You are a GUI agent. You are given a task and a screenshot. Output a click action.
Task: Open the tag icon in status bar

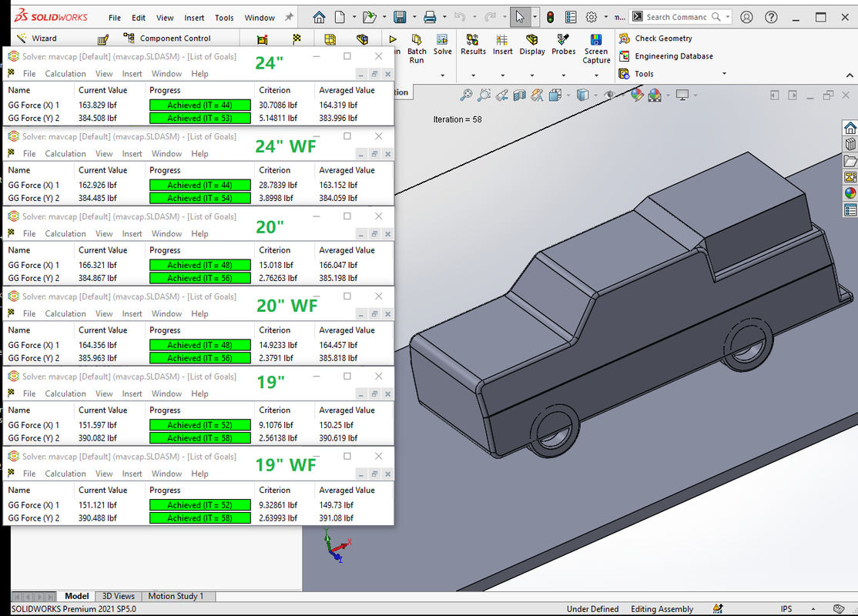[838, 609]
